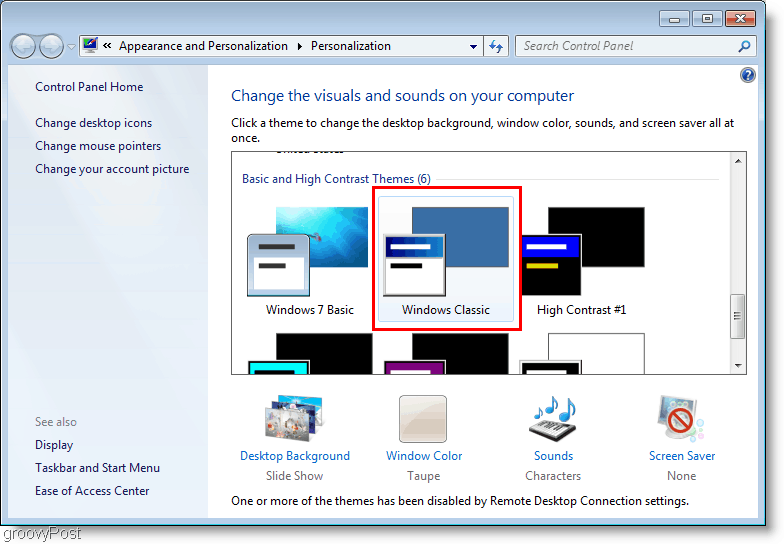Open the Window Color Taupe swatch
This screenshot has height=544, width=784.
click(x=423, y=419)
